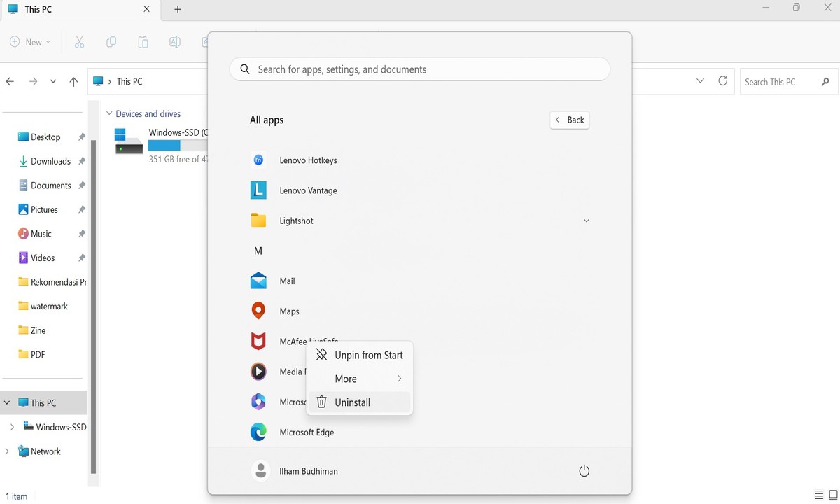
Task: Select Pictures in the navigation pane
Action: click(45, 209)
